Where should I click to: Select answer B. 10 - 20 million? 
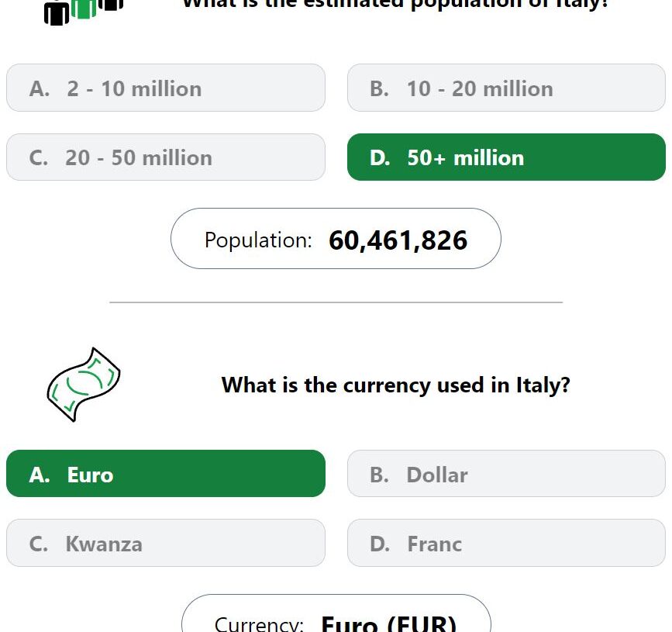506,88
